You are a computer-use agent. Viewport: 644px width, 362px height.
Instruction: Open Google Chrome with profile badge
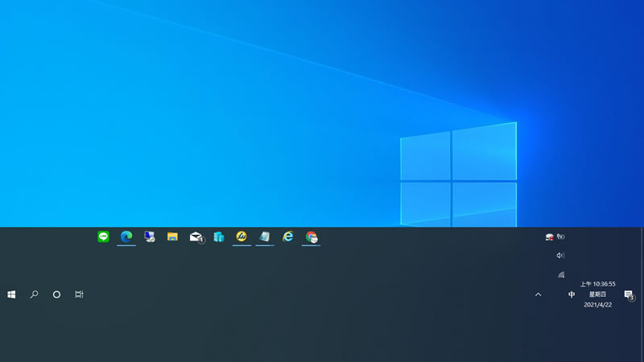point(312,237)
